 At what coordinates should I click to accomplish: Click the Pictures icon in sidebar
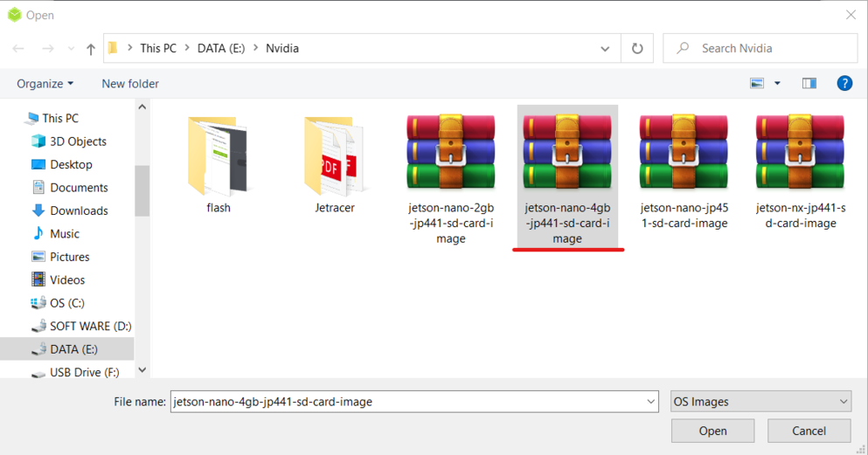[x=38, y=257]
